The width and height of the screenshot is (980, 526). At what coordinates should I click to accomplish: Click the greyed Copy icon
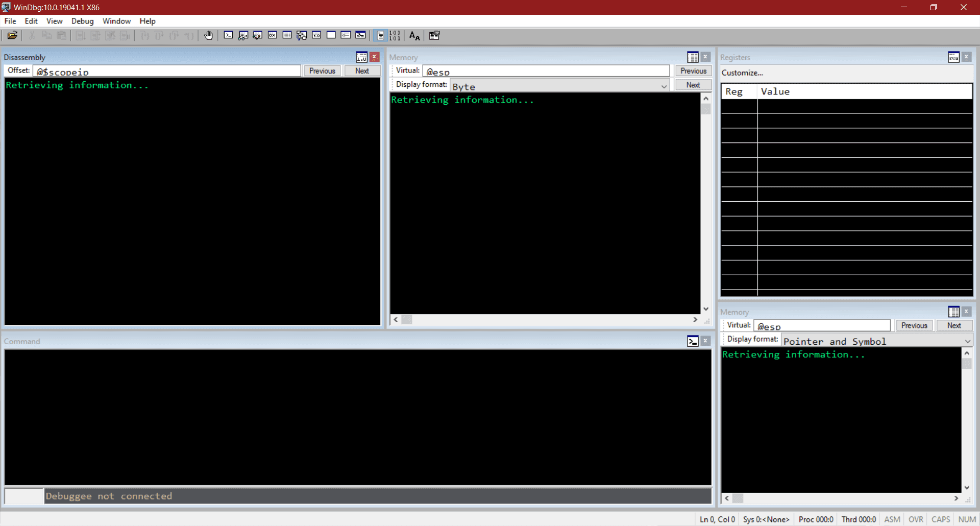coord(46,35)
